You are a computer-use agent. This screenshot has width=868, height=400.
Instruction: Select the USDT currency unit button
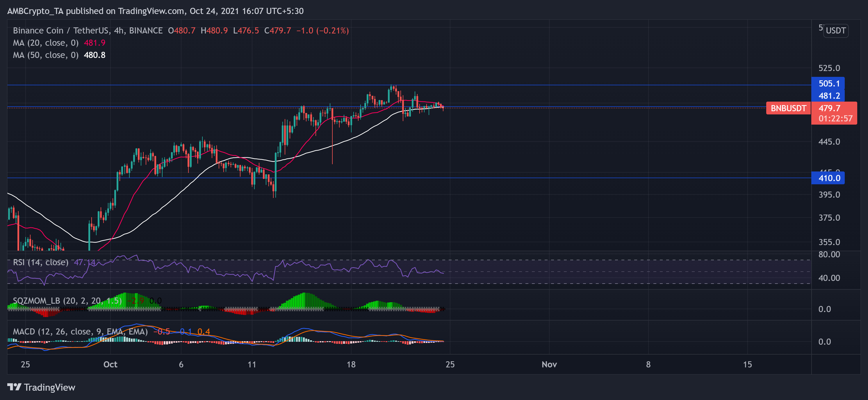(x=836, y=31)
